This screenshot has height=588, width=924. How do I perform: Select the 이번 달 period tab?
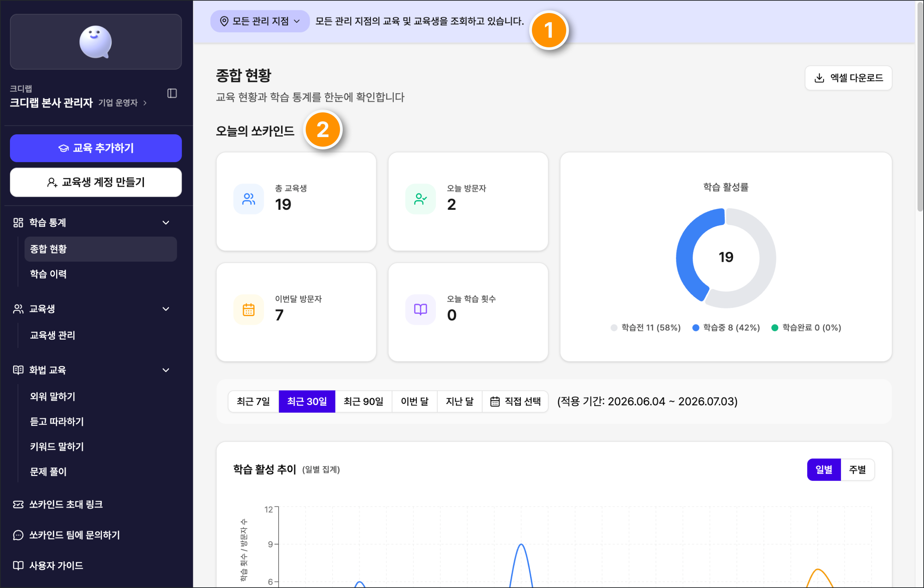tap(414, 401)
